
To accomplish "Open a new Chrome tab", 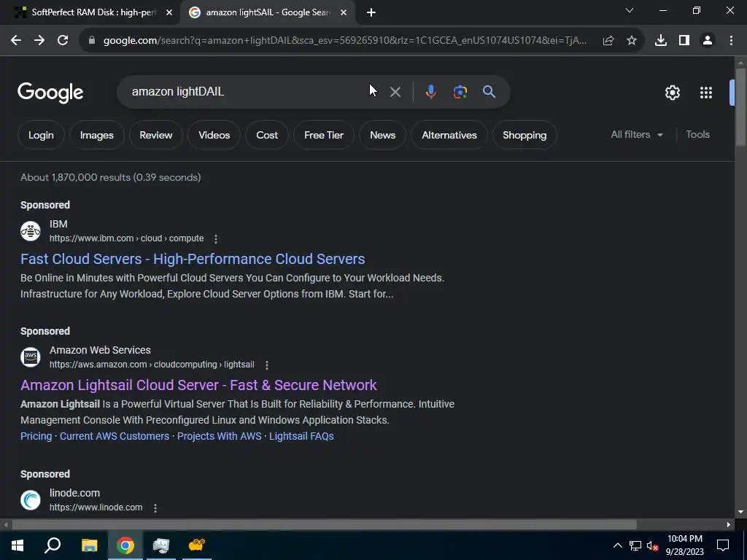I will [x=371, y=13].
